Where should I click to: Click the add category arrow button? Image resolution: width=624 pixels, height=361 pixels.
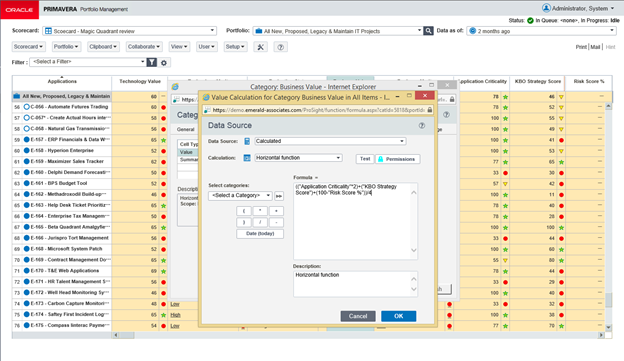(x=279, y=196)
